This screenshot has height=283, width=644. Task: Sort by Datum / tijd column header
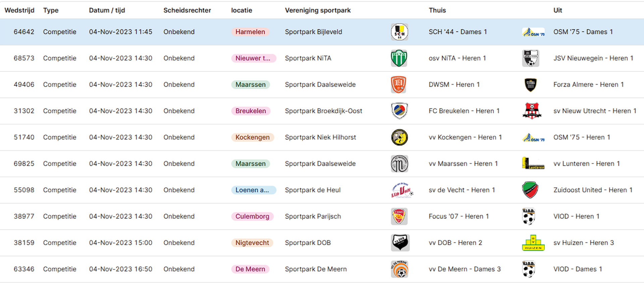[x=107, y=10]
